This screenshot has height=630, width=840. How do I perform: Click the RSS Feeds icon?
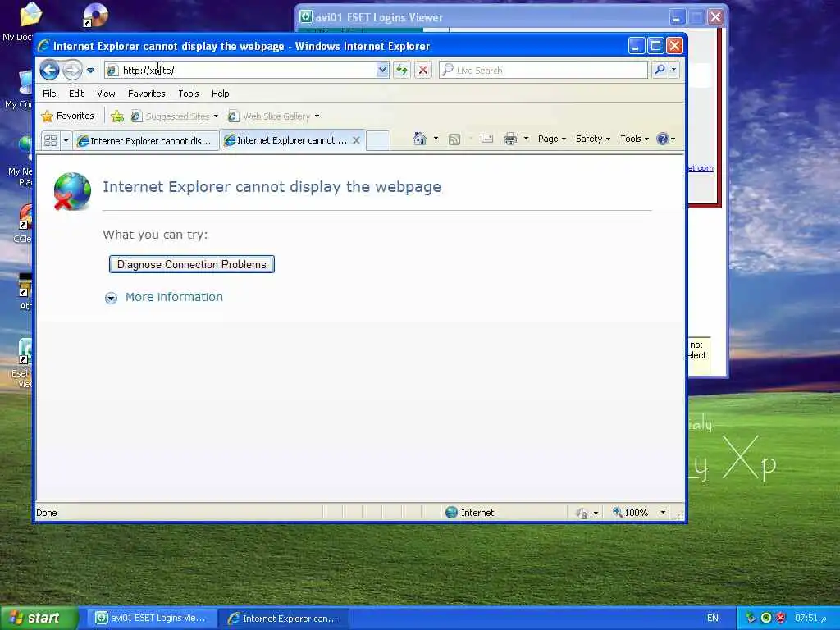[454, 139]
